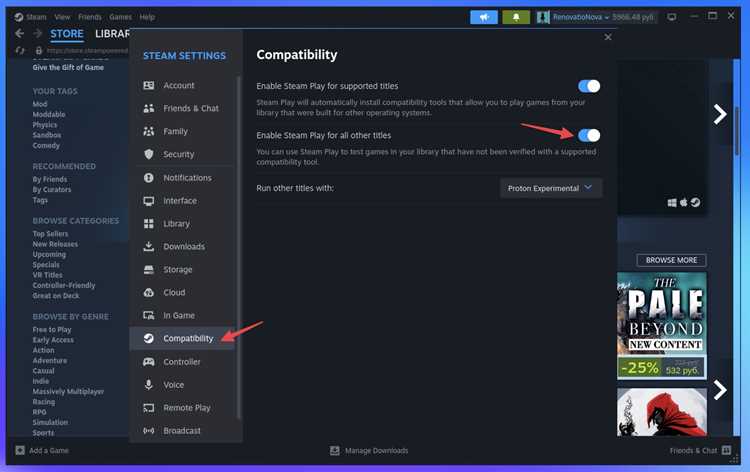Switch to the STORE tab
Screen dimensions: 750x472
67,34
